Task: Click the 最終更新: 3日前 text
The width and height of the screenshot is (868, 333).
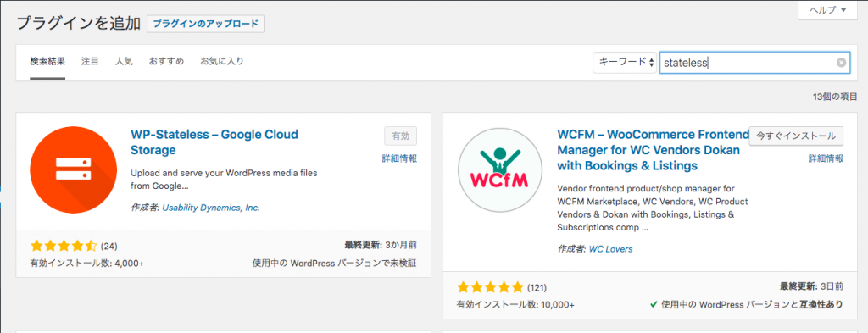Action: pyautogui.click(x=811, y=286)
